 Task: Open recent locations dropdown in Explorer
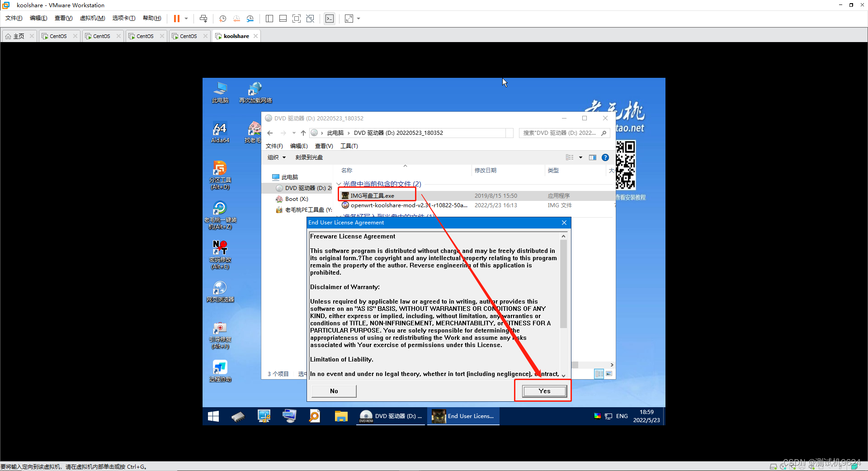294,133
